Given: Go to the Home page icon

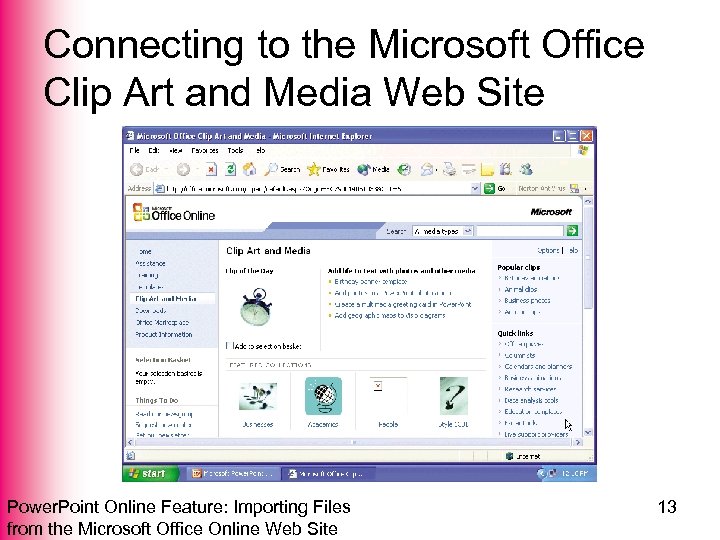Looking at the screenshot, I should (249, 169).
